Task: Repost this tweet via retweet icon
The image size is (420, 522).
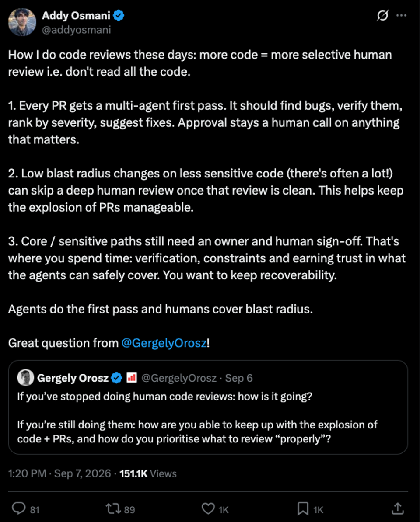Action: (113, 509)
